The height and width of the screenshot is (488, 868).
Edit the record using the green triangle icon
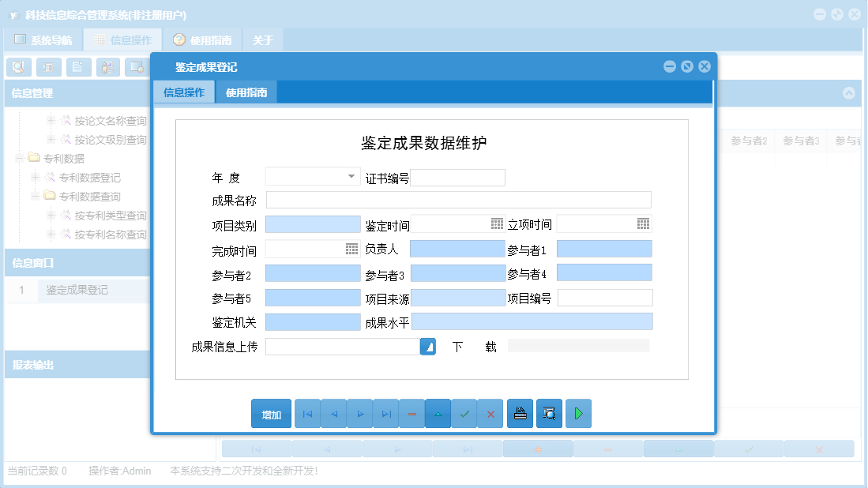coord(438,413)
